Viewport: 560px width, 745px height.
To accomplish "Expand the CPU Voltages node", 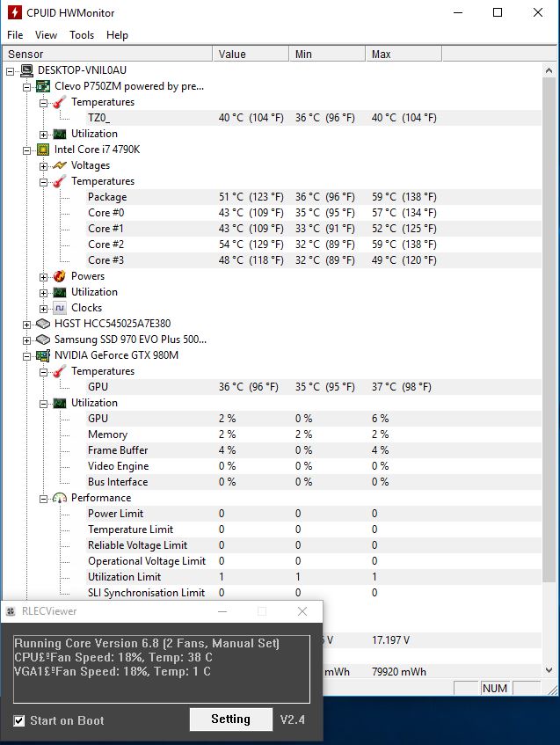I will tap(43, 165).
